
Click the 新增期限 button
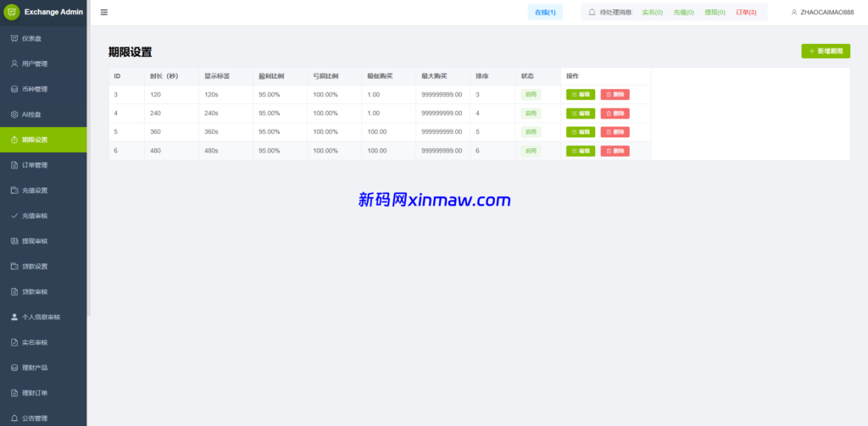[826, 51]
